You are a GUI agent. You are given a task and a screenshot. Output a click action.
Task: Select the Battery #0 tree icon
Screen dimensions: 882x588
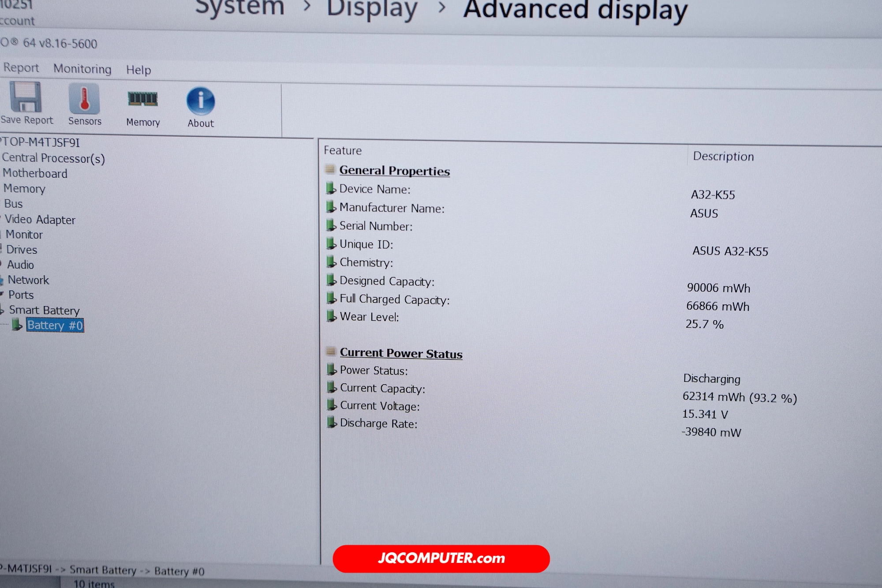pos(17,325)
